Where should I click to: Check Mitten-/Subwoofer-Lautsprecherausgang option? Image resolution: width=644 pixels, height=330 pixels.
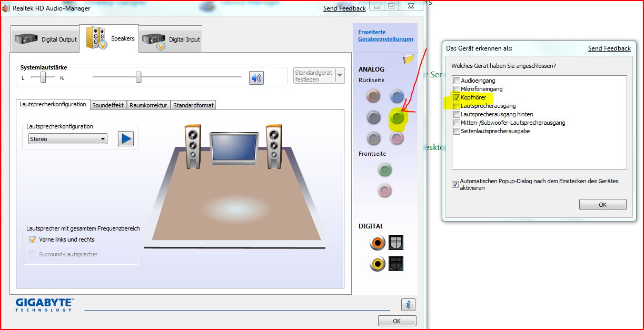click(x=457, y=123)
